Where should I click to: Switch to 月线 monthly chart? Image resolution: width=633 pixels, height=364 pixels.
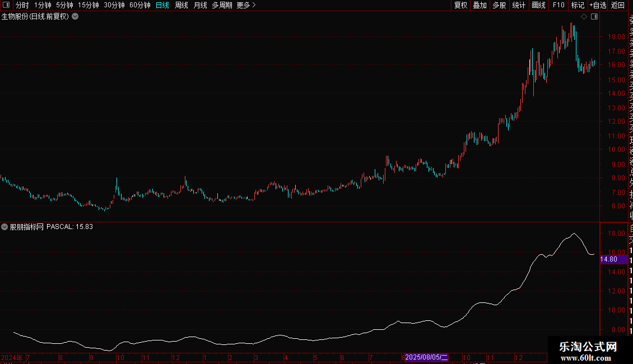click(200, 5)
